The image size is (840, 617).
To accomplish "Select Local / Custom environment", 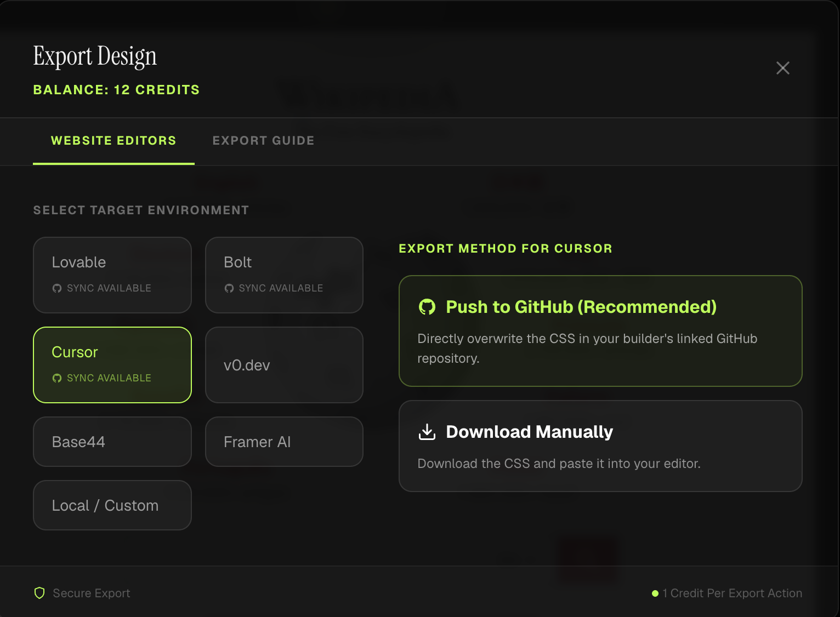I will click(x=112, y=505).
